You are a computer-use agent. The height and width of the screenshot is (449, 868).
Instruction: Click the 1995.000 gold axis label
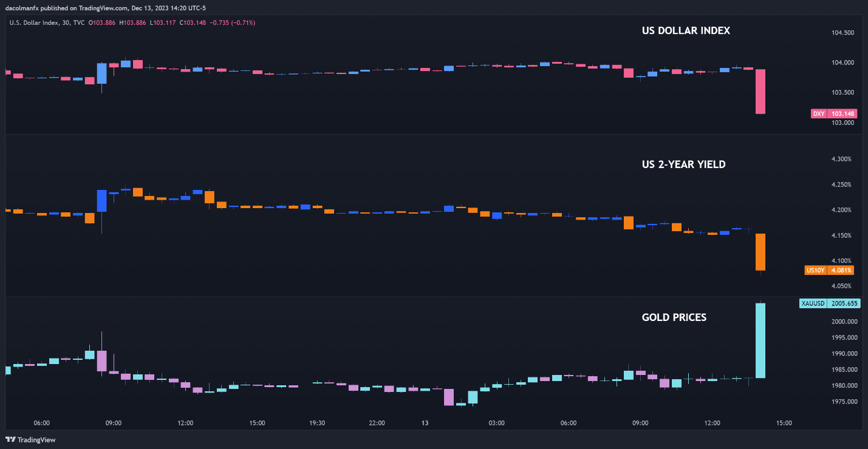(844, 337)
